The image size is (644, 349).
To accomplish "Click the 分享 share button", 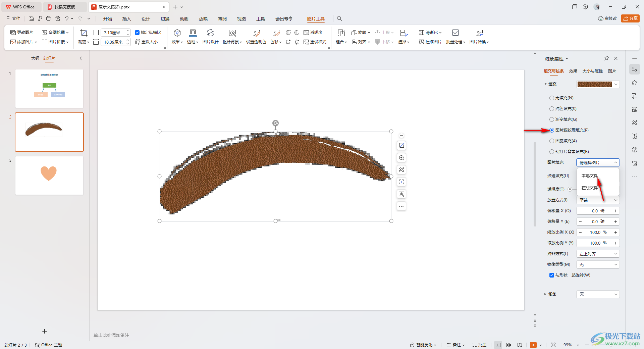I will click(x=630, y=18).
